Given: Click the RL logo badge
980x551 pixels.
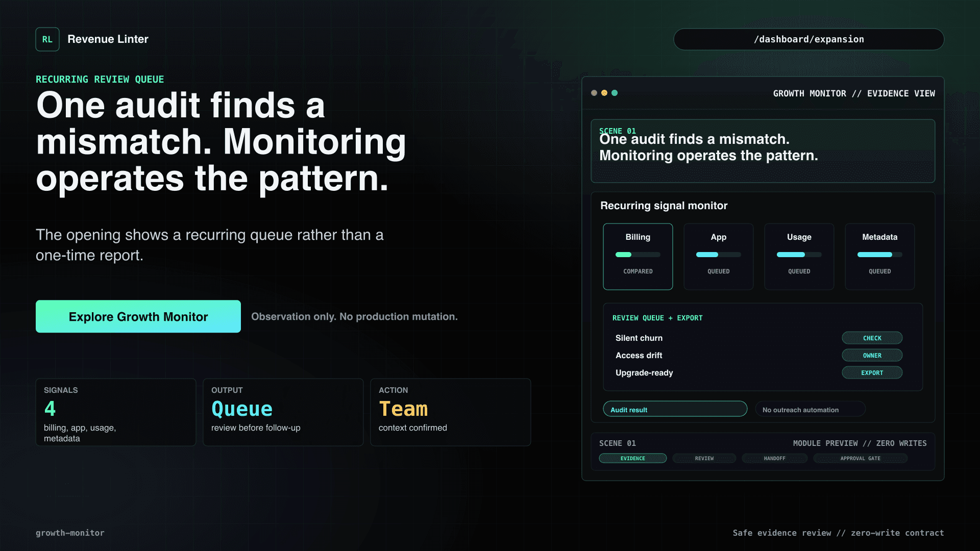Looking at the screenshot, I should pyautogui.click(x=47, y=39).
